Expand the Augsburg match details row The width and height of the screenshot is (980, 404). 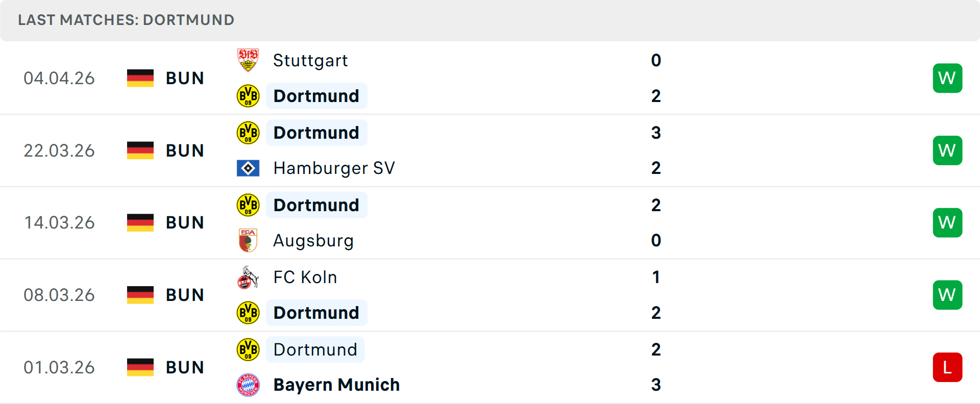pos(490,222)
